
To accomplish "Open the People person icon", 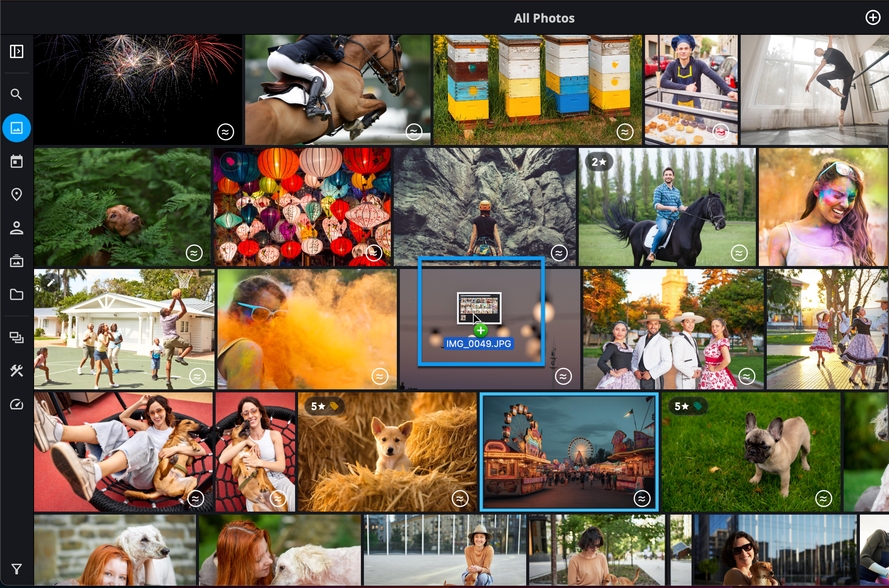I will pyautogui.click(x=16, y=228).
